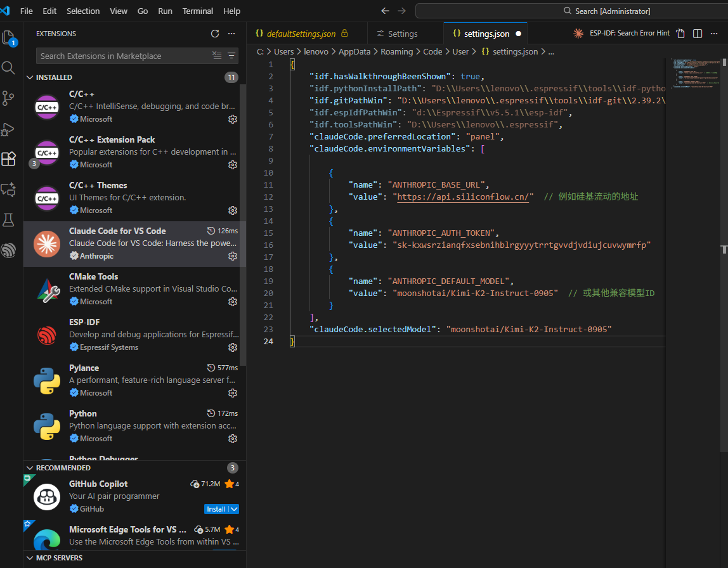728x568 pixels.
Task: Install GitHub Copilot extension
Action: pyautogui.click(x=216, y=509)
